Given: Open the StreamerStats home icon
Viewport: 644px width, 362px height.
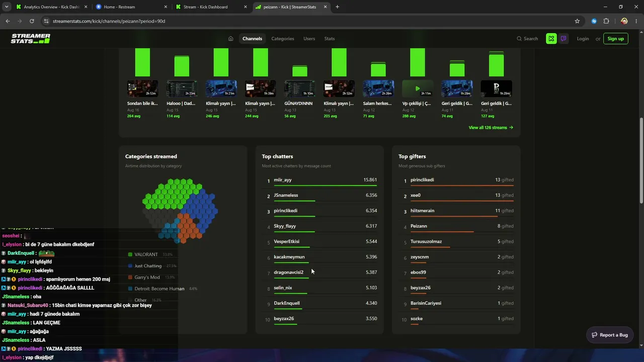Looking at the screenshot, I should coord(230,39).
